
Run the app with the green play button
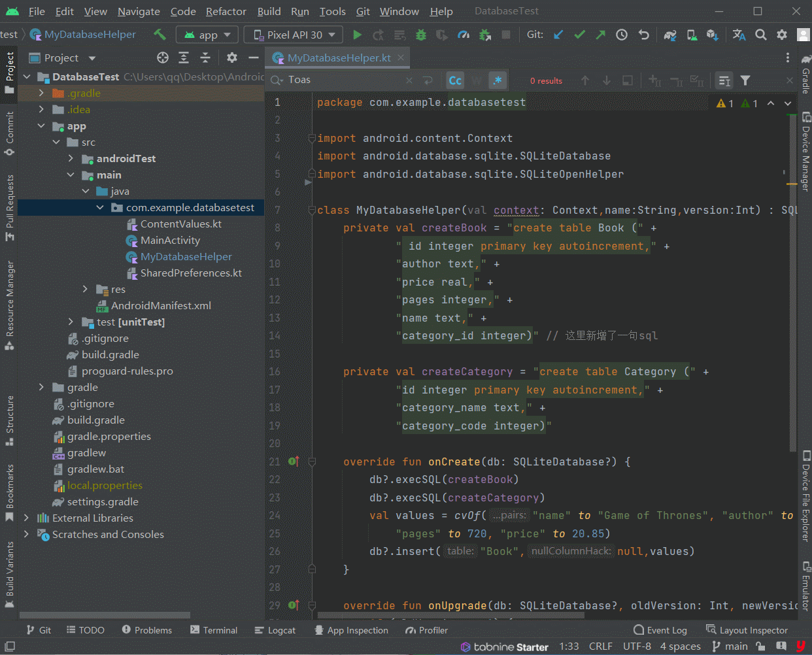357,35
